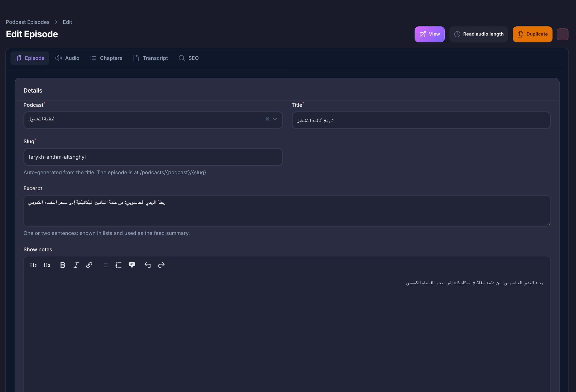This screenshot has width=576, height=392.
Task: Duplicate this episode
Action: (x=532, y=34)
